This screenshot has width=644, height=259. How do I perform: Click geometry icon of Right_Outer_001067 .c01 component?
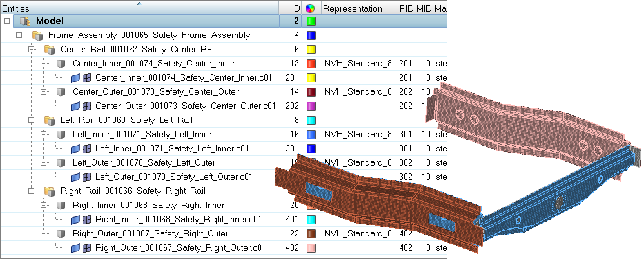[75, 248]
